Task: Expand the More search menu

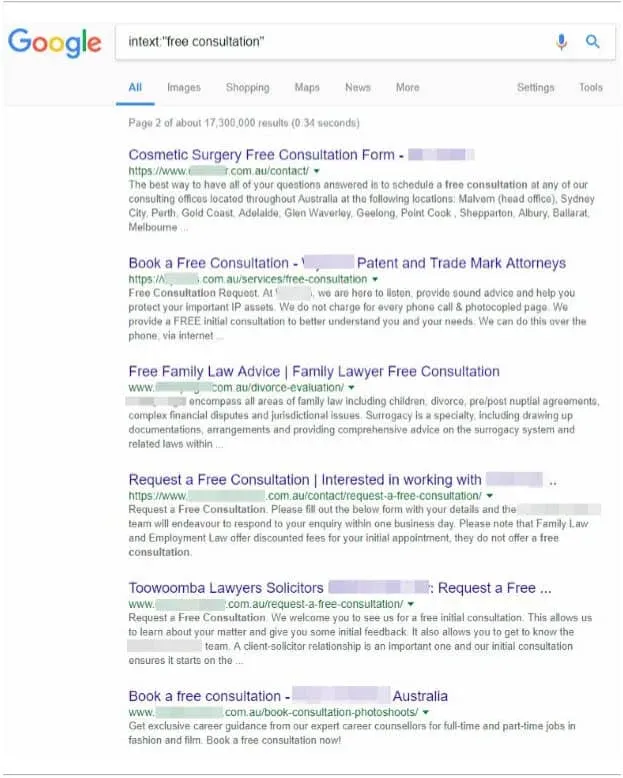Action: tap(407, 88)
